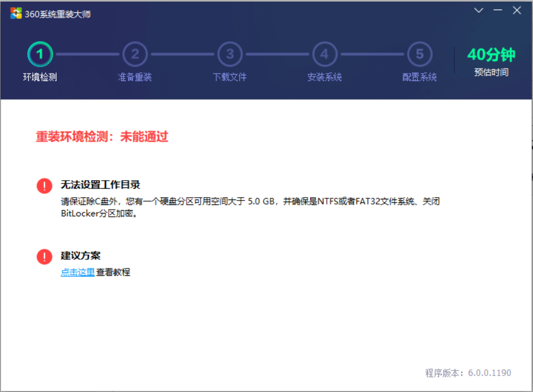Image resolution: width=533 pixels, height=392 pixels.
Task: Switch to the 下载文件 step label
Action: pos(230,77)
